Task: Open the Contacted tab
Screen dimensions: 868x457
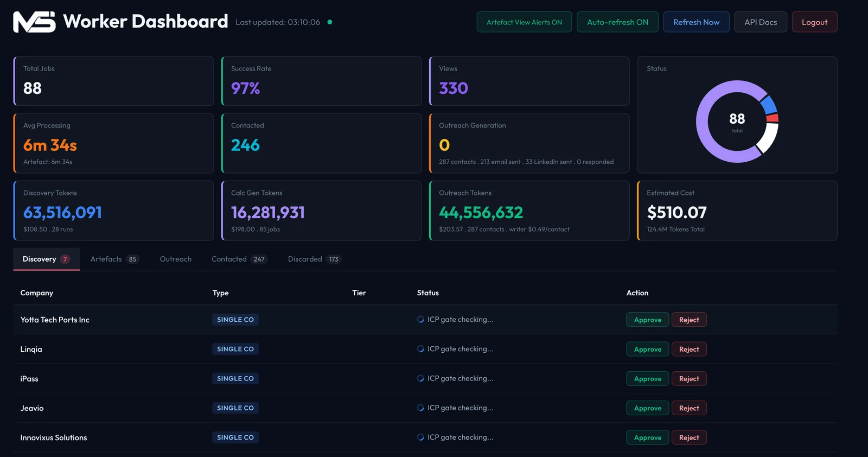Action: [x=239, y=259]
